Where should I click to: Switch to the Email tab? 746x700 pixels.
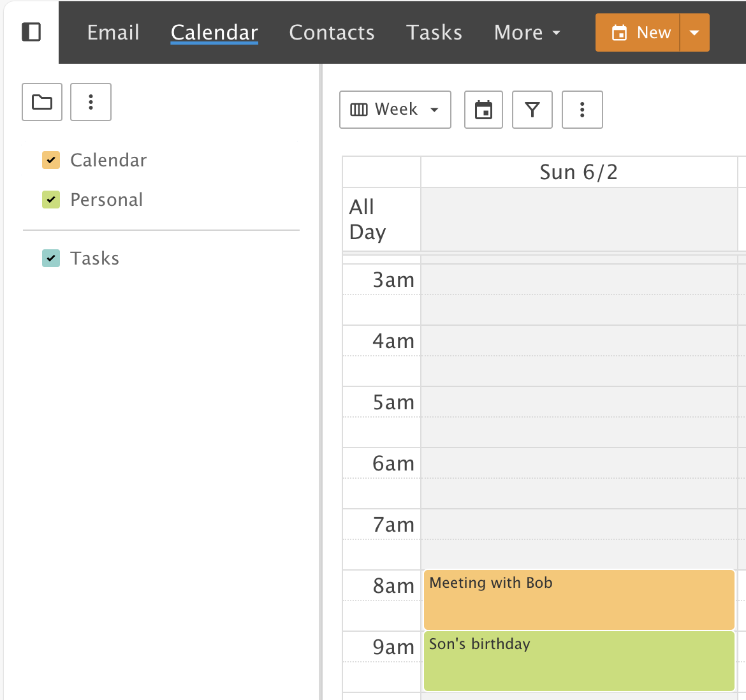[x=113, y=33]
